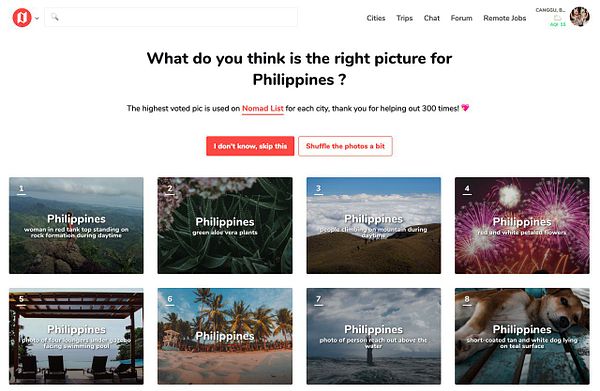Click the user profile avatar
Image resolution: width=600 pixels, height=391 pixels.
click(579, 17)
